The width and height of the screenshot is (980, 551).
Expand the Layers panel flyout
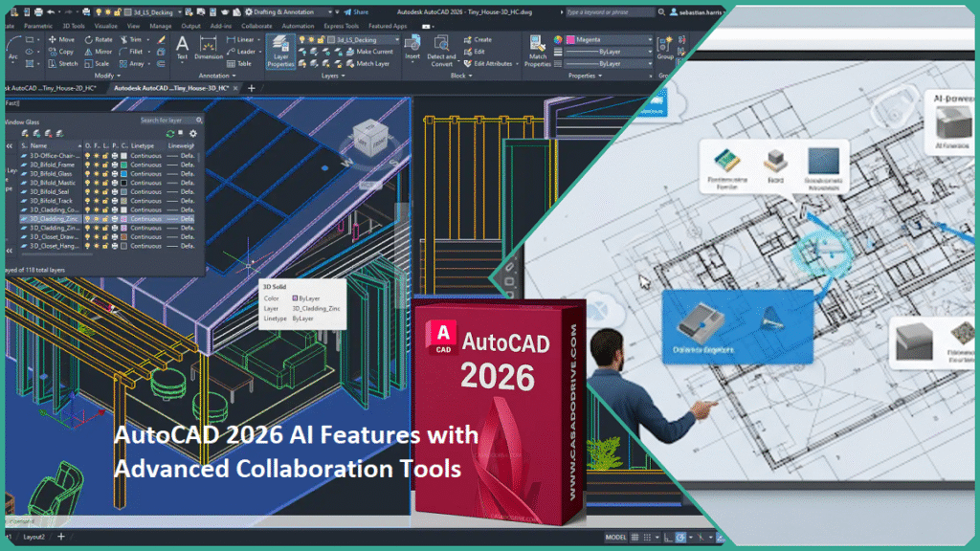[333, 76]
